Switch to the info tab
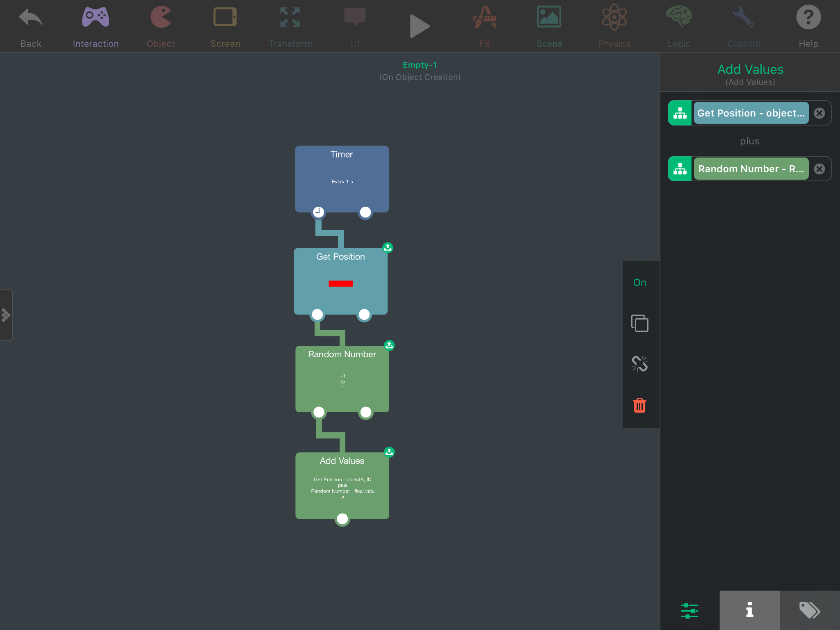840x630 pixels. pos(749,610)
